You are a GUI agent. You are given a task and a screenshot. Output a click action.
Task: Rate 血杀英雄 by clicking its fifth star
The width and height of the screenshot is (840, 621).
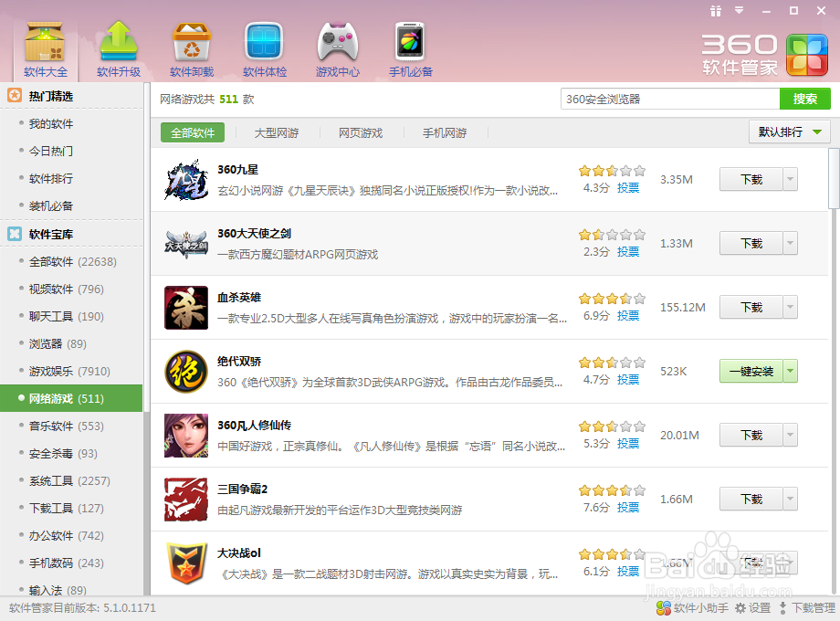pos(639,298)
